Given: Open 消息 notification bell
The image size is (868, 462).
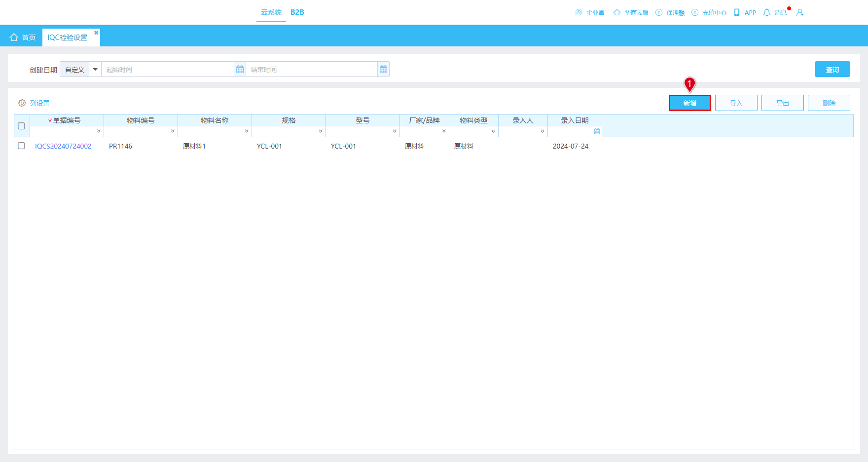Looking at the screenshot, I should (x=767, y=12).
